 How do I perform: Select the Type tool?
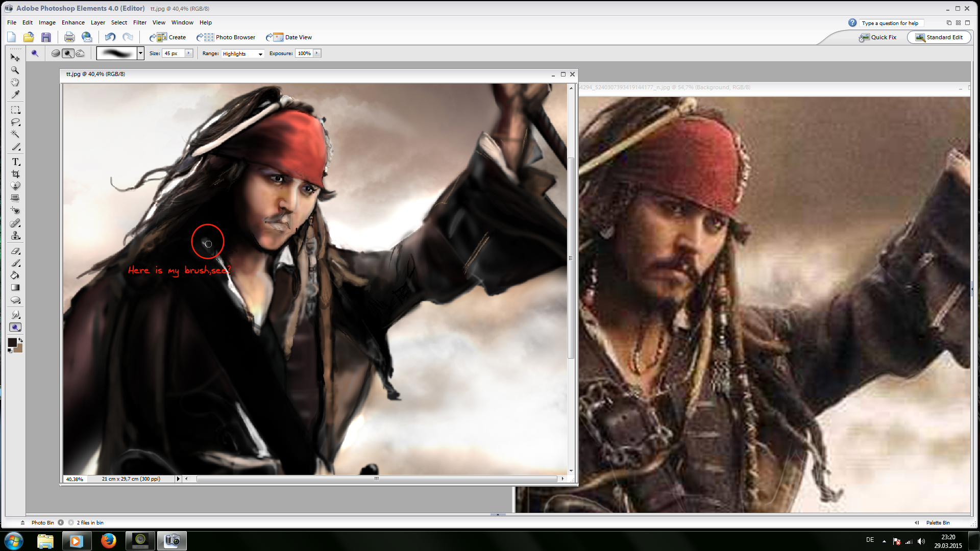(15, 162)
